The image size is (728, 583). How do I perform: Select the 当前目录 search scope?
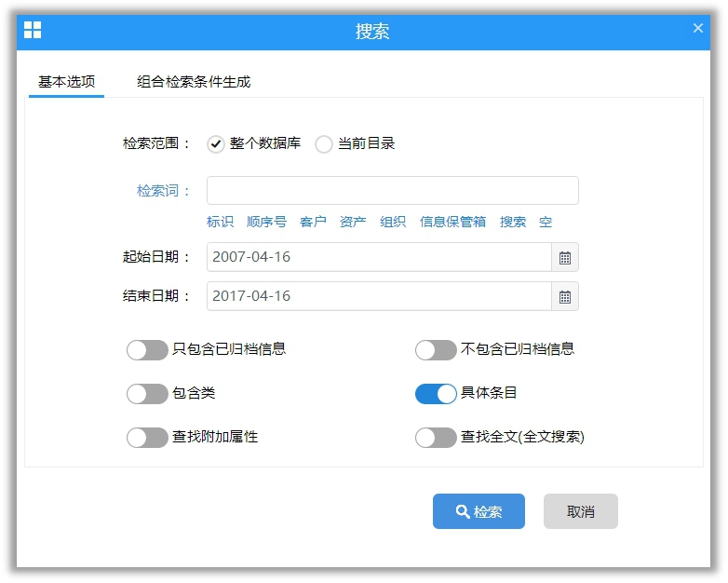pyautogui.click(x=324, y=144)
